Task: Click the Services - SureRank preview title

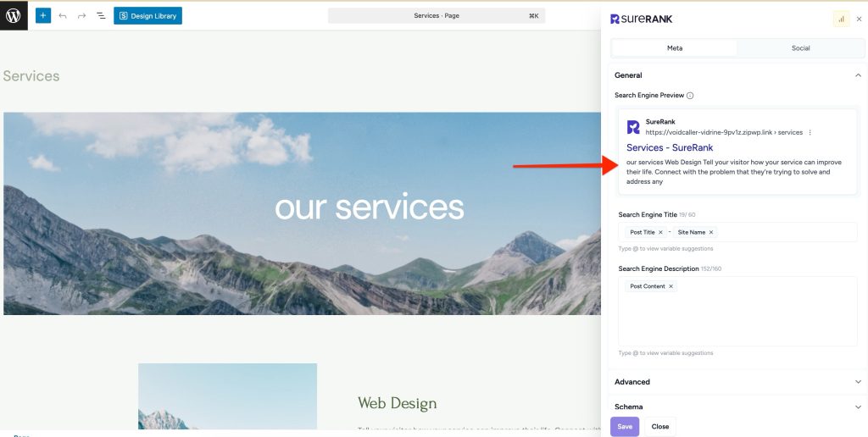Action: (x=670, y=147)
